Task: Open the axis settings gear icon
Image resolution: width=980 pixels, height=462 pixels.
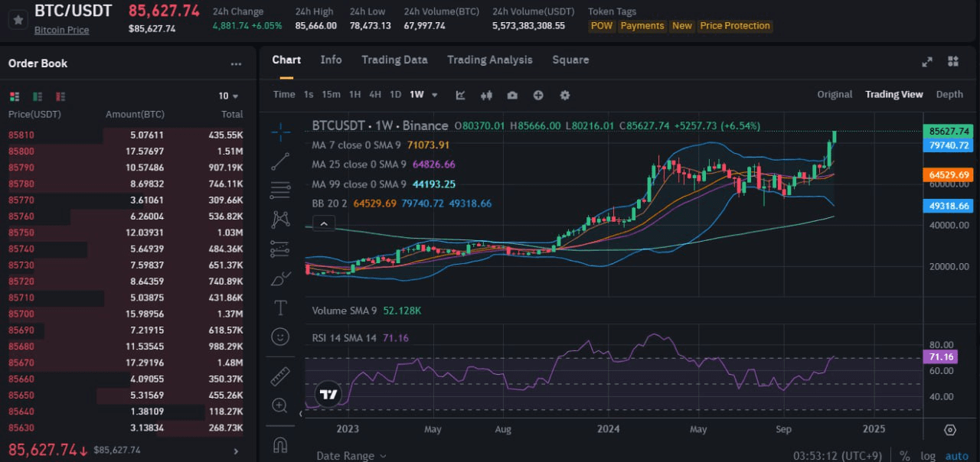Action: pos(950,430)
